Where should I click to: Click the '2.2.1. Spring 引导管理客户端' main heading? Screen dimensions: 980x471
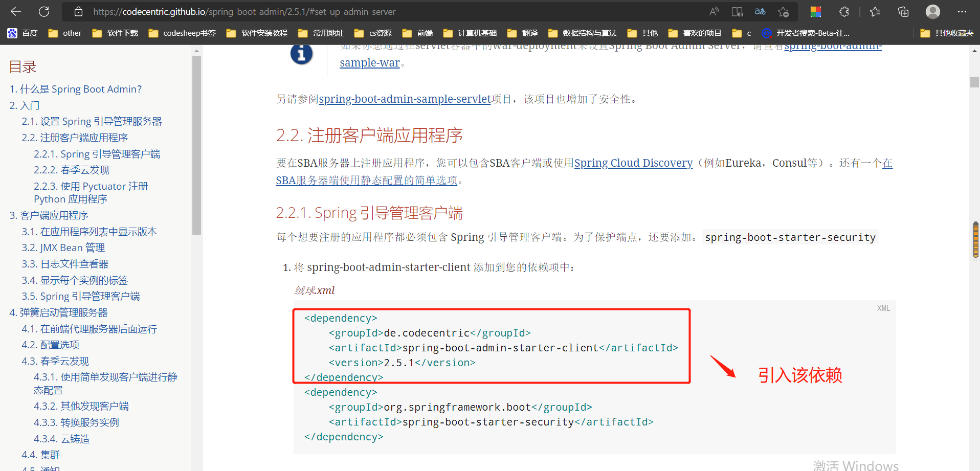tap(369, 212)
